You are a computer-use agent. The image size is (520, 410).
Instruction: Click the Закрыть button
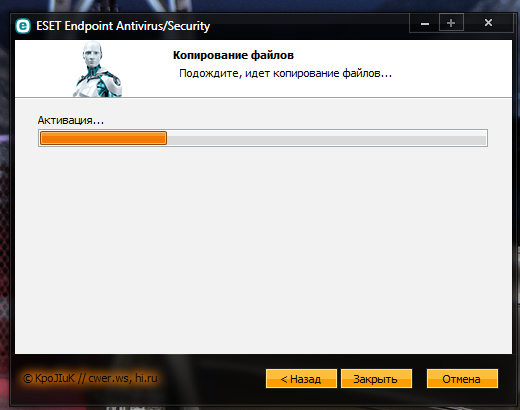coord(376,379)
